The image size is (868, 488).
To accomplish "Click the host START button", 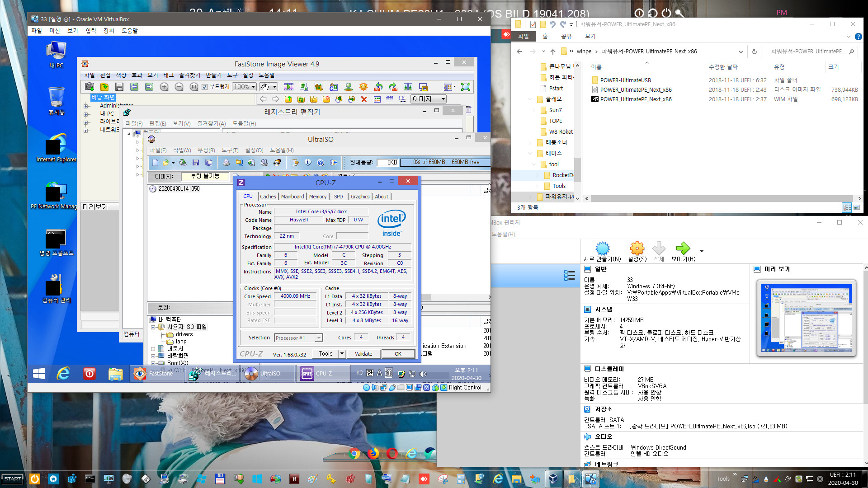I will 13,479.
